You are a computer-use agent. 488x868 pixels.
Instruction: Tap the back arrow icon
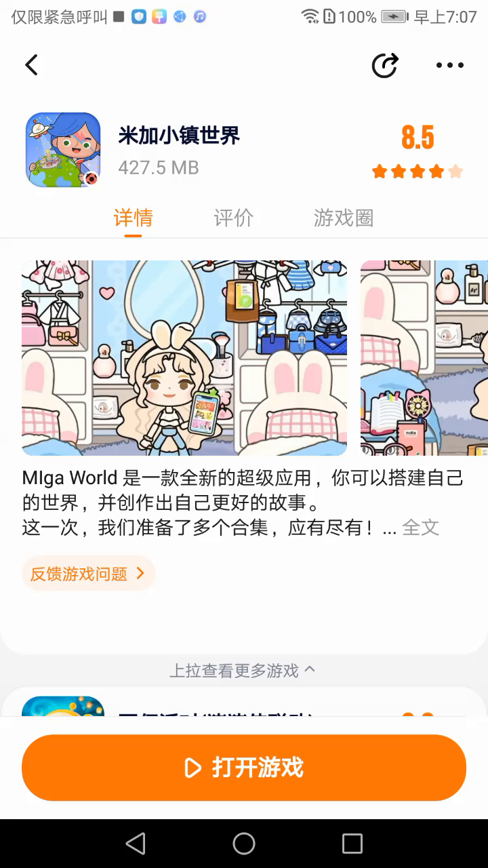click(x=31, y=65)
